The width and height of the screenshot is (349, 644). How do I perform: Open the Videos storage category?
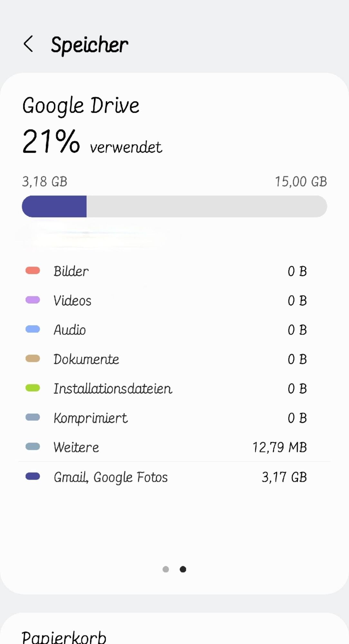[174, 300]
